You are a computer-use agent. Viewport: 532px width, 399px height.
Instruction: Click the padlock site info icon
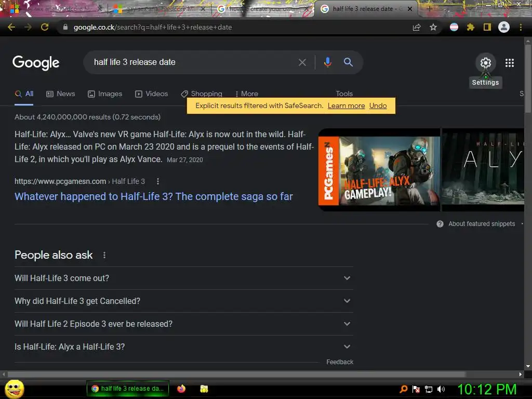click(65, 27)
